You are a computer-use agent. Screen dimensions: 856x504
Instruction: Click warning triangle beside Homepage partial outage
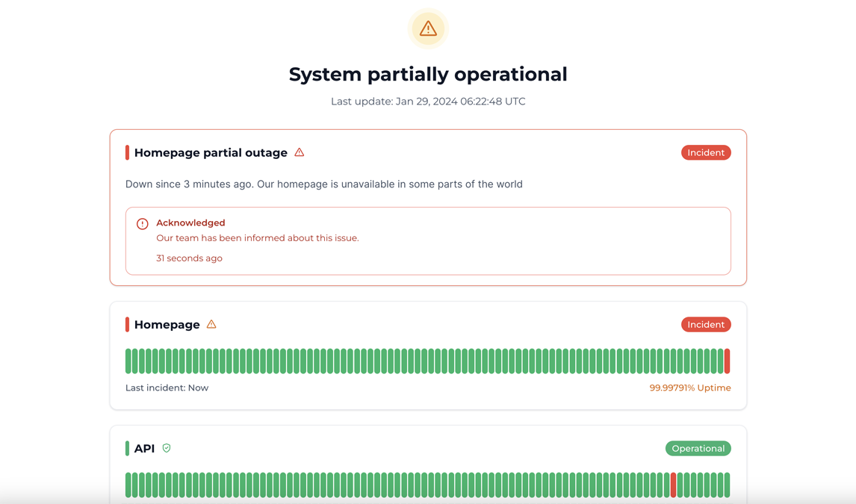pos(300,152)
